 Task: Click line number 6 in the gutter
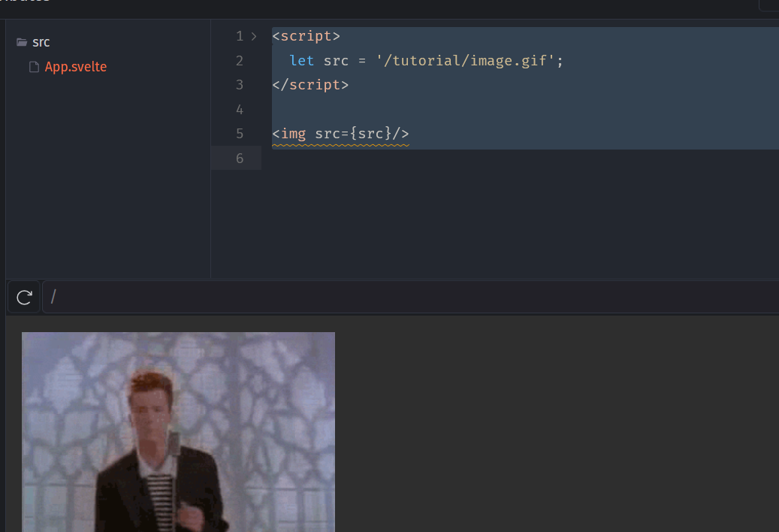point(239,159)
